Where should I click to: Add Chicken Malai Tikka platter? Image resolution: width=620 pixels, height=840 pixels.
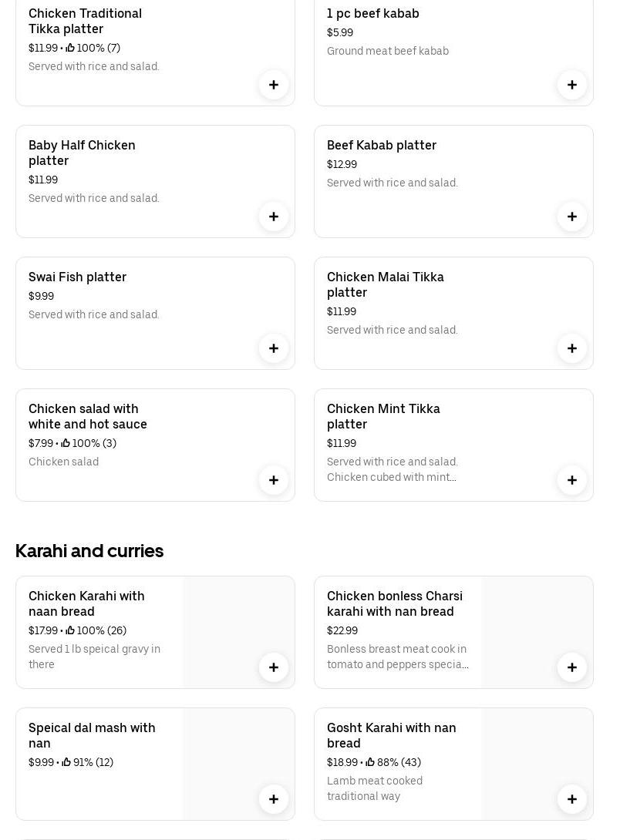572,348
